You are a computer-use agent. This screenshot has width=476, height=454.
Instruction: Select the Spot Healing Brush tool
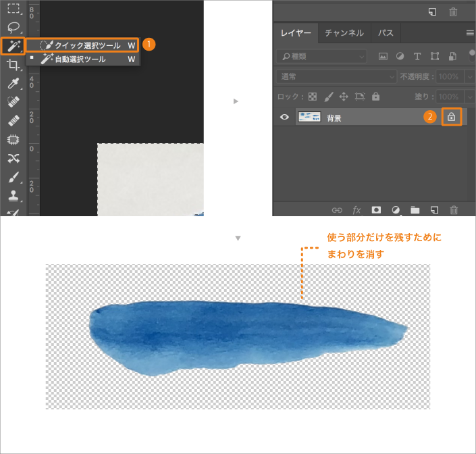click(x=14, y=102)
